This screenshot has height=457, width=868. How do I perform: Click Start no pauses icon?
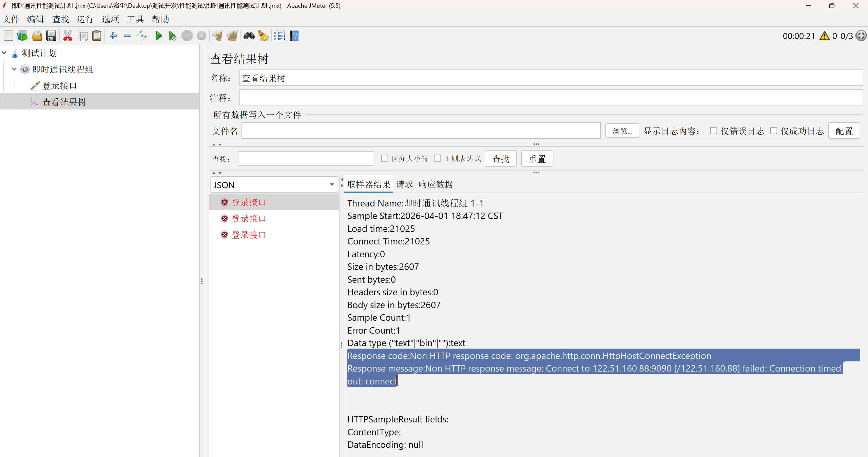[x=172, y=36]
